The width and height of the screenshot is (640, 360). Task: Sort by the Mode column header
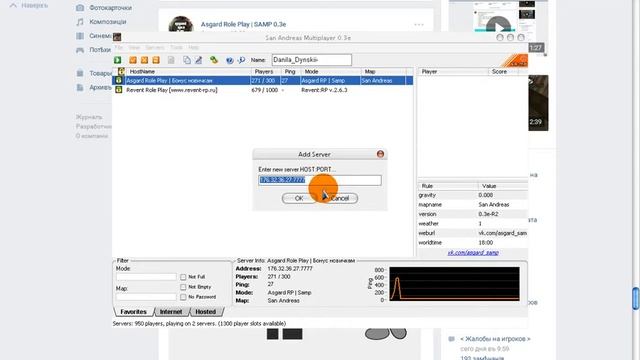(x=331, y=71)
